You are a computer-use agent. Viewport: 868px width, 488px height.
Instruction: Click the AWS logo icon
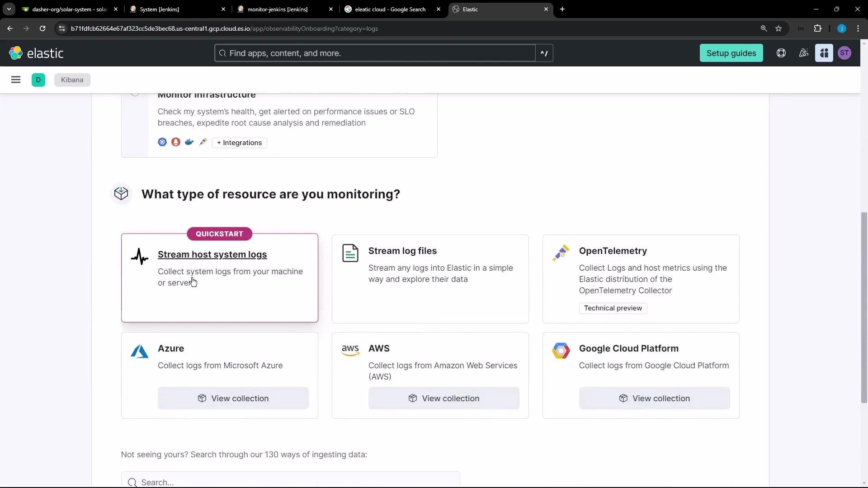tap(350, 351)
